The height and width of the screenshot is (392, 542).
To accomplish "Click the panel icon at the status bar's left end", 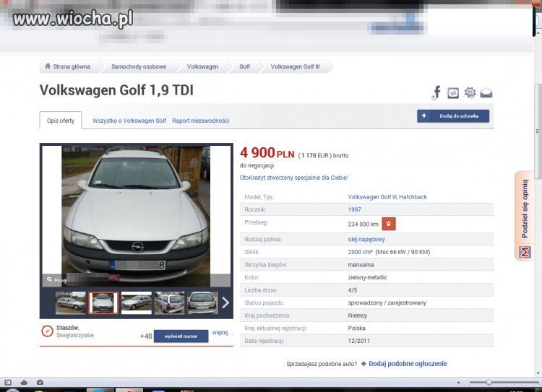I will click(8, 383).
